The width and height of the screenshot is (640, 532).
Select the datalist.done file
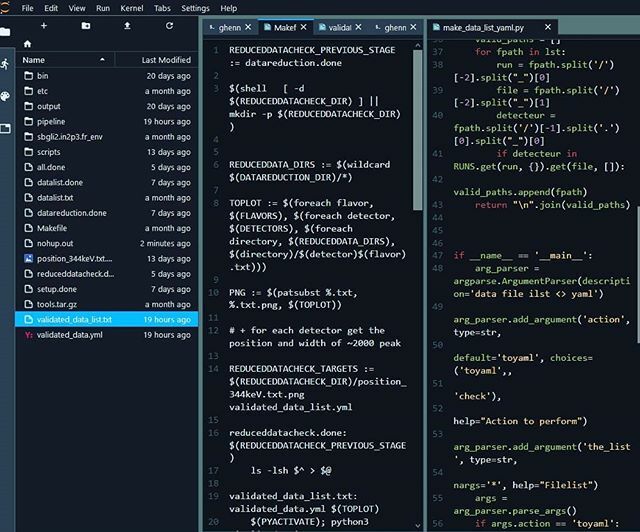[107, 183]
